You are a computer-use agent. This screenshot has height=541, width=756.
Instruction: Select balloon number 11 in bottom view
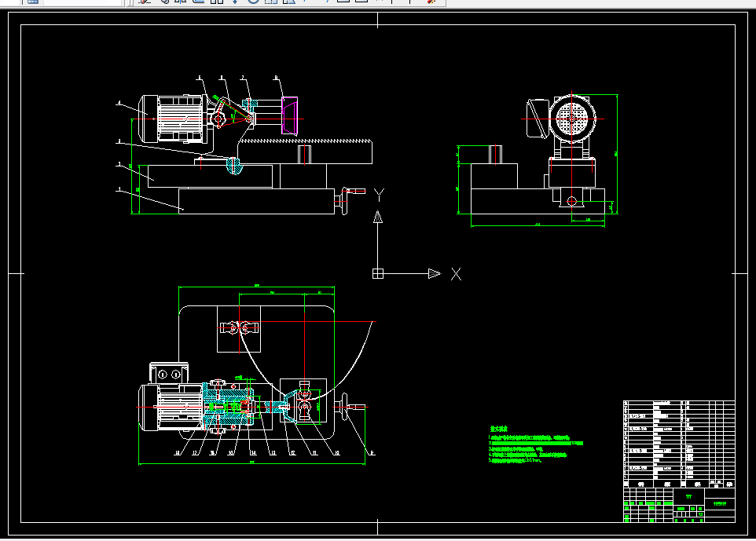pyautogui.click(x=314, y=453)
